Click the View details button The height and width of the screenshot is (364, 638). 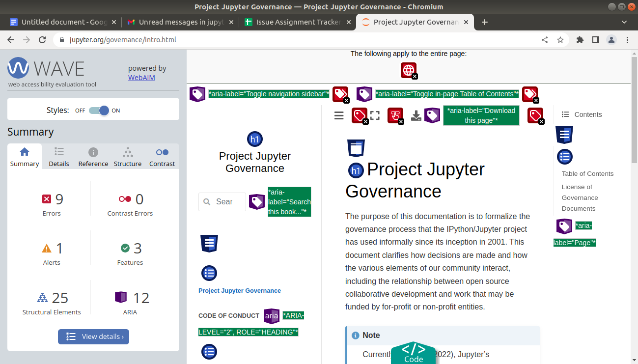tap(93, 336)
